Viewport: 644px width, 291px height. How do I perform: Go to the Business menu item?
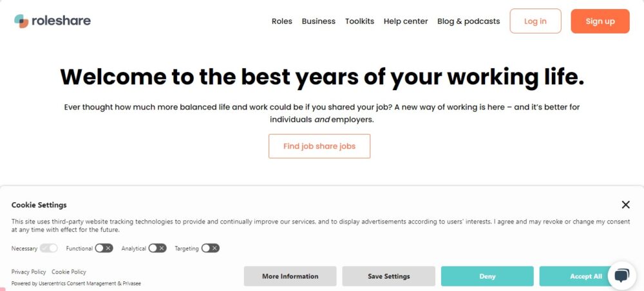click(319, 21)
